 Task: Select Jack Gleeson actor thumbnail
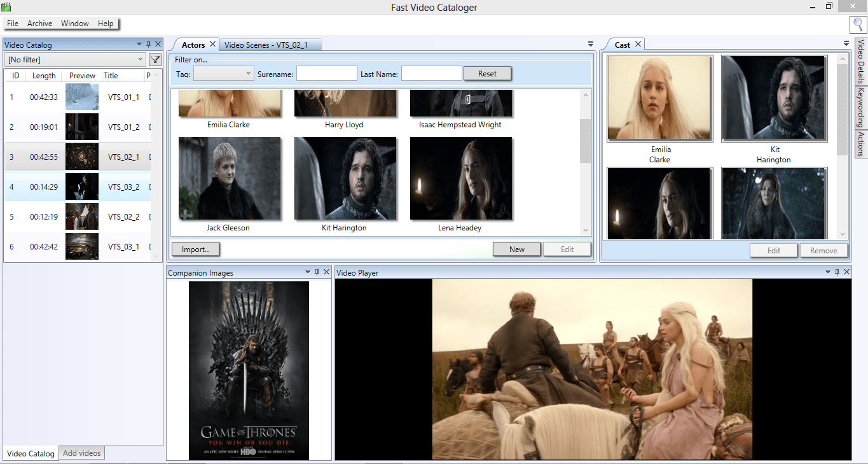[230, 178]
